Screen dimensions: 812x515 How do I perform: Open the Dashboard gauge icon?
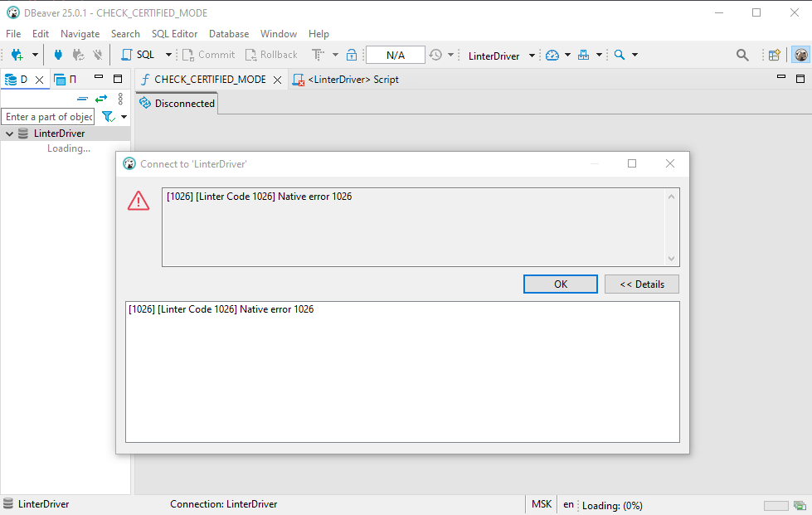[552, 55]
